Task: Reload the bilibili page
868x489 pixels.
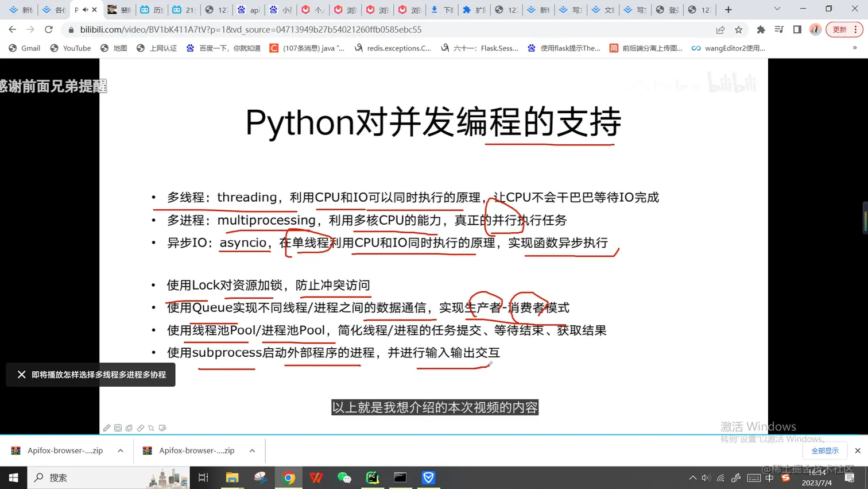Action: 49,29
